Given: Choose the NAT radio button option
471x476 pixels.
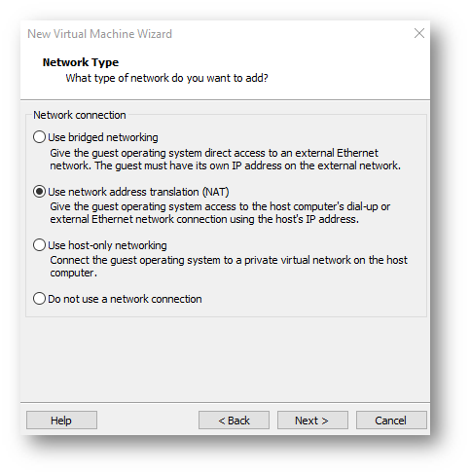Looking at the screenshot, I should pos(39,192).
